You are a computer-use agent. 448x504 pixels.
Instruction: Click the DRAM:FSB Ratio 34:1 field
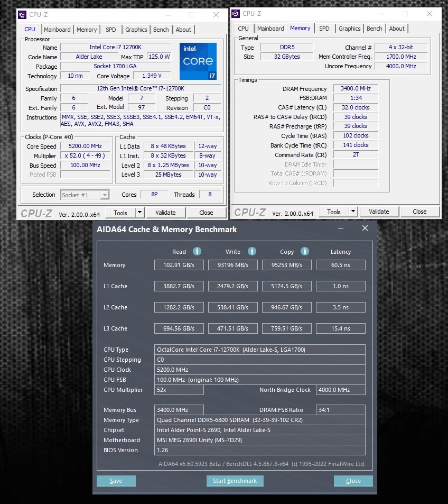pos(341,410)
